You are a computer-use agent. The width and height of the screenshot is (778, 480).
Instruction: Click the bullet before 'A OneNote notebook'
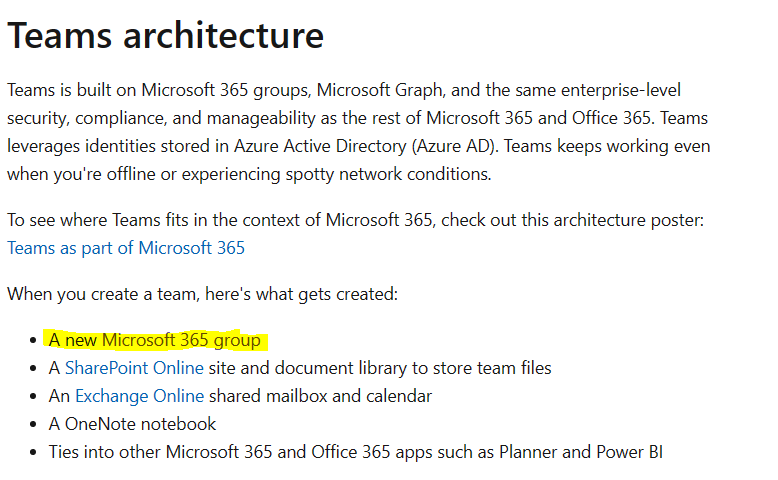[x=35, y=425]
